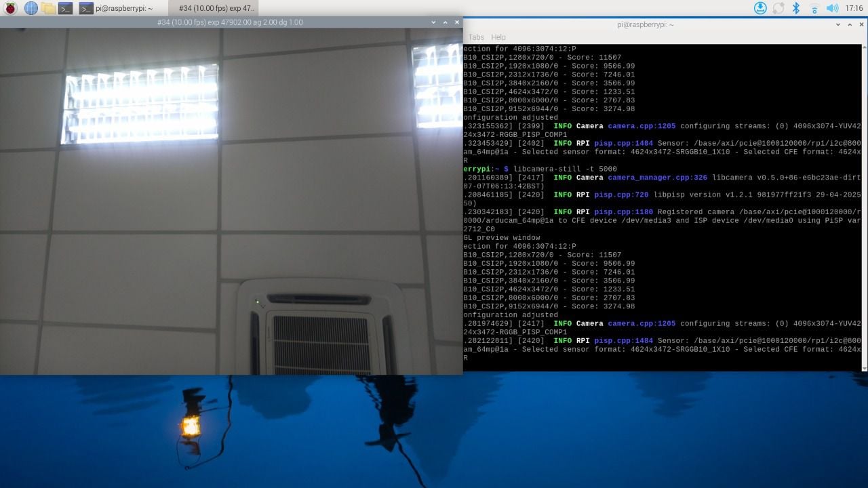Minimize the camera preview window
868x488 pixels.
(433, 22)
